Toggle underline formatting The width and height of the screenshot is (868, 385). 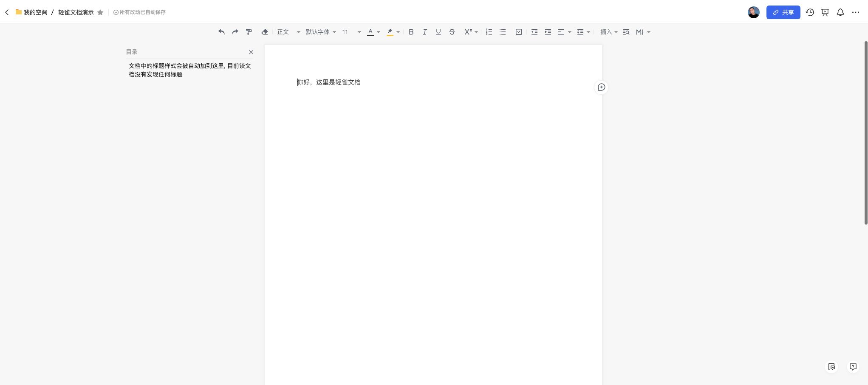[438, 32]
